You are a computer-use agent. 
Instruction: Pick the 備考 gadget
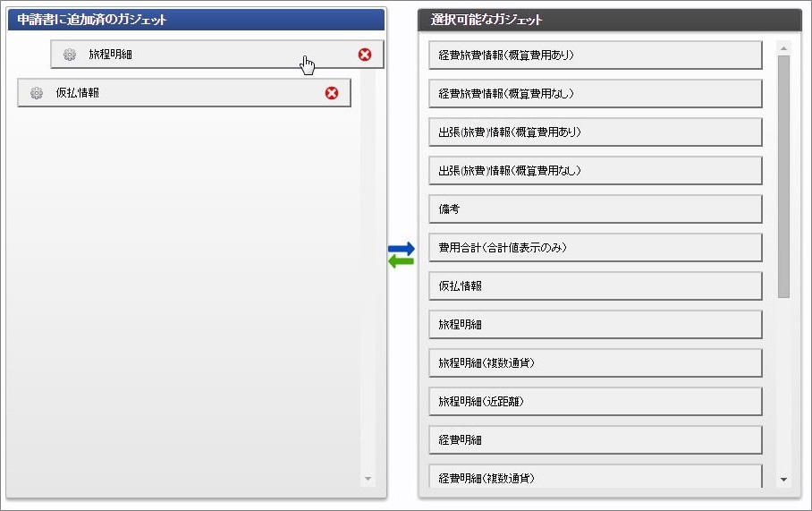596,209
